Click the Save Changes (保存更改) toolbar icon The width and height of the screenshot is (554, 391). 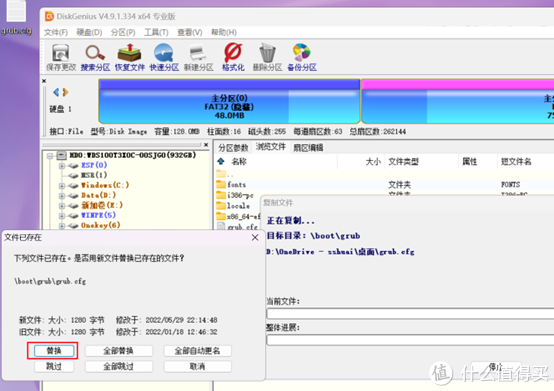pos(61,57)
